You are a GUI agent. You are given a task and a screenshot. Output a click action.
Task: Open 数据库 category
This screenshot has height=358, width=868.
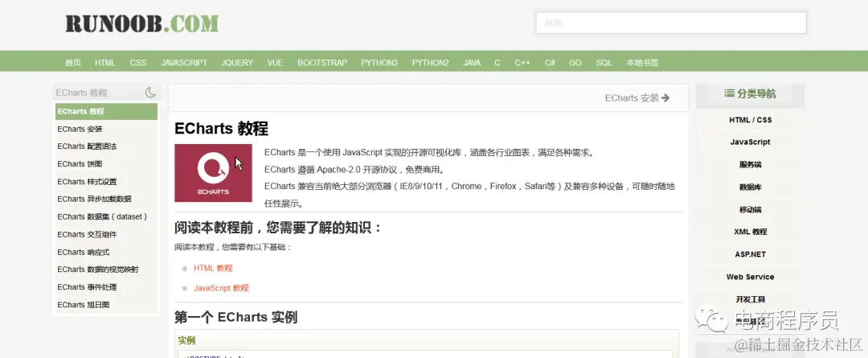[x=750, y=187]
